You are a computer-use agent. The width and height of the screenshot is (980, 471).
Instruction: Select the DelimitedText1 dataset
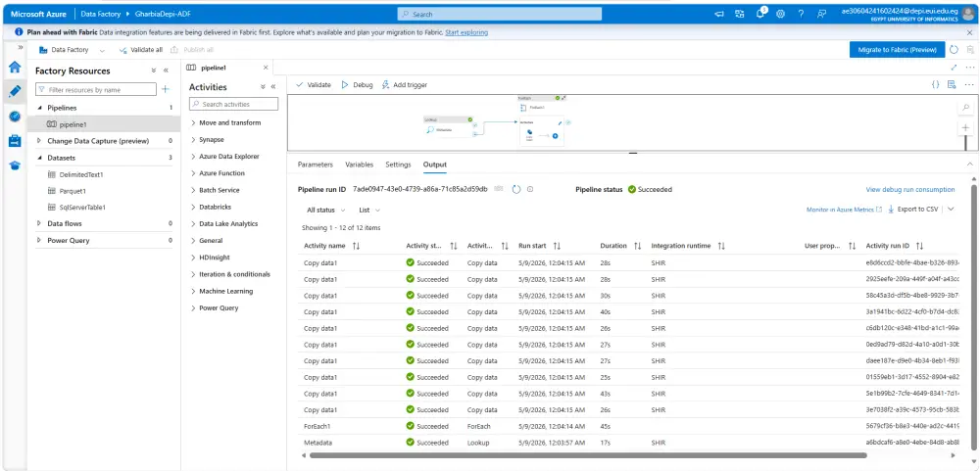click(x=80, y=174)
